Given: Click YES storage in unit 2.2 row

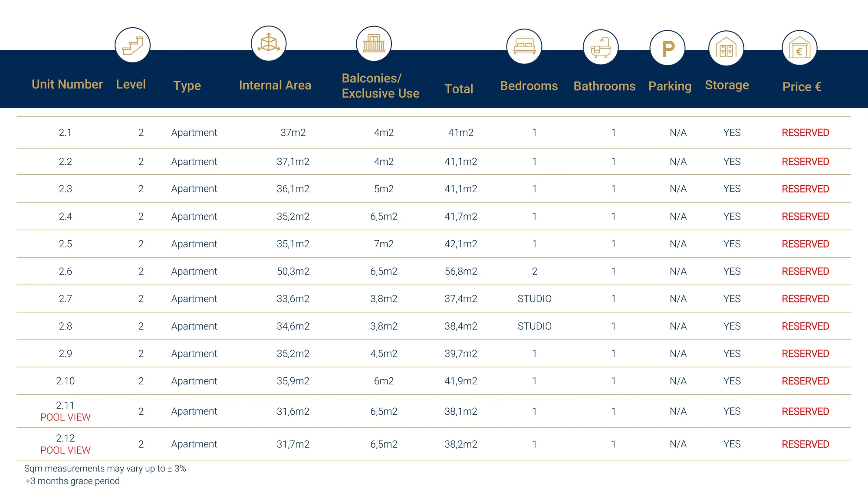Looking at the screenshot, I should coord(732,162).
